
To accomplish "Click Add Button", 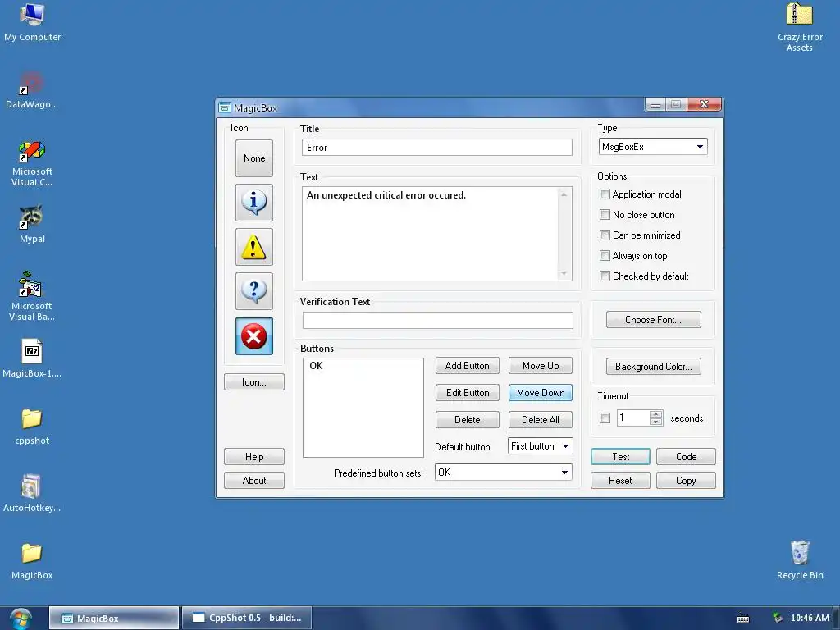I will point(467,365).
